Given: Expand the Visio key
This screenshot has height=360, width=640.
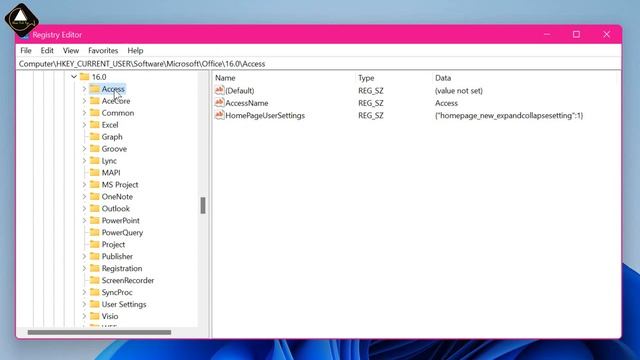Looking at the screenshot, I should click(x=84, y=316).
